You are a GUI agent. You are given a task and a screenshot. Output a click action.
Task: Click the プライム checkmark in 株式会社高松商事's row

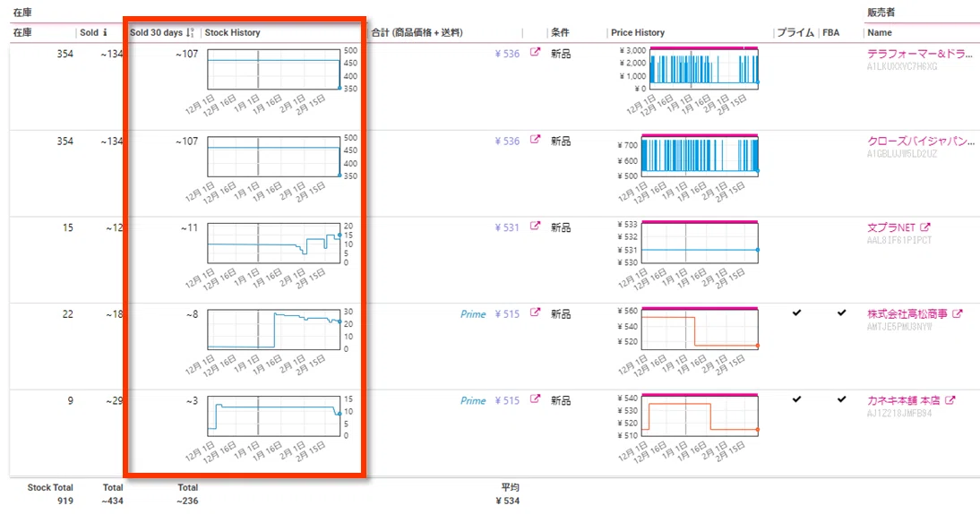click(x=796, y=313)
